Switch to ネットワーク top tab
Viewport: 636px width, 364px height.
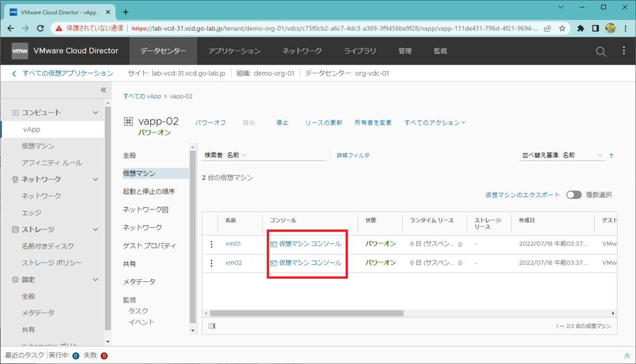[302, 51]
